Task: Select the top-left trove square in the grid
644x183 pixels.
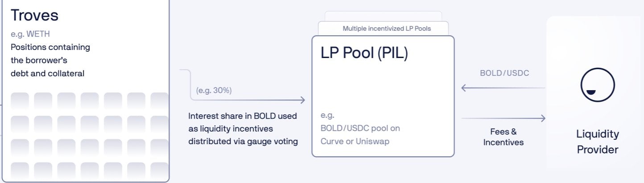Action: tap(20, 100)
